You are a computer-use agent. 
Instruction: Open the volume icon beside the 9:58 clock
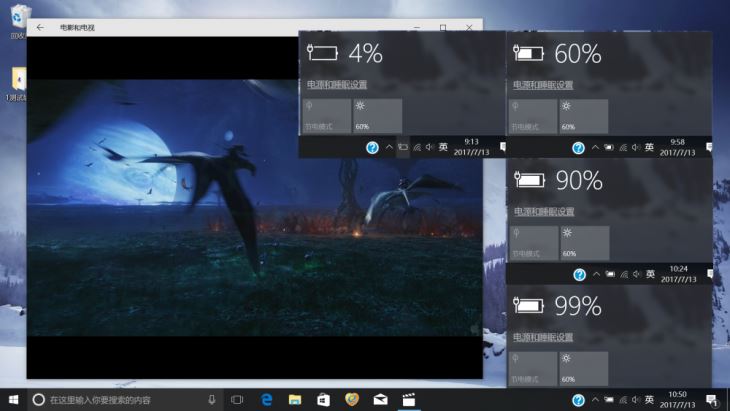pyautogui.click(x=636, y=148)
